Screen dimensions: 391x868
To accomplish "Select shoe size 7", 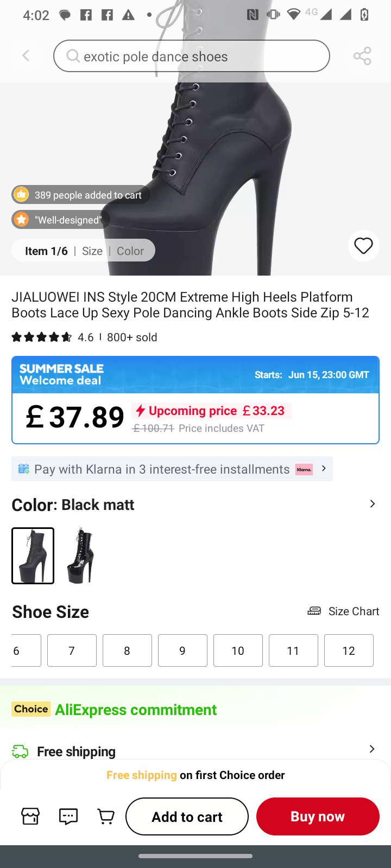I will pos(72,650).
